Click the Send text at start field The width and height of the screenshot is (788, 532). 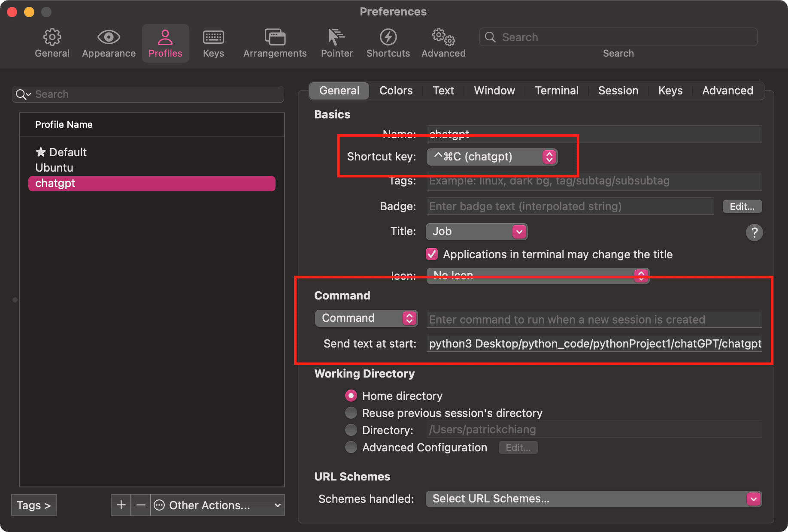click(594, 344)
